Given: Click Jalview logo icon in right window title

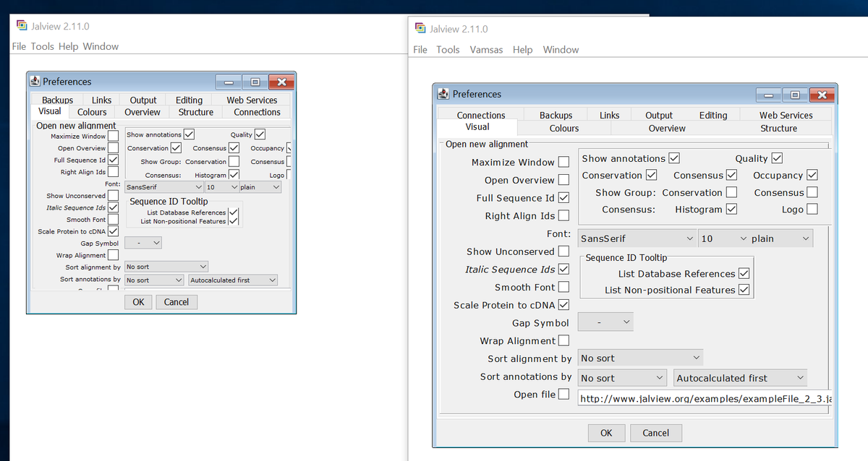Looking at the screenshot, I should pyautogui.click(x=420, y=28).
